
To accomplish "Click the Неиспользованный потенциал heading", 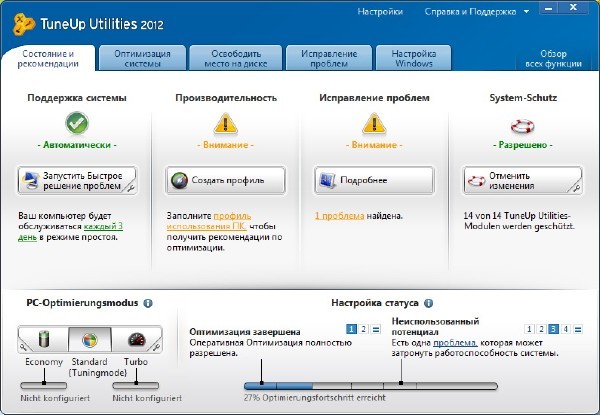I will (x=435, y=326).
